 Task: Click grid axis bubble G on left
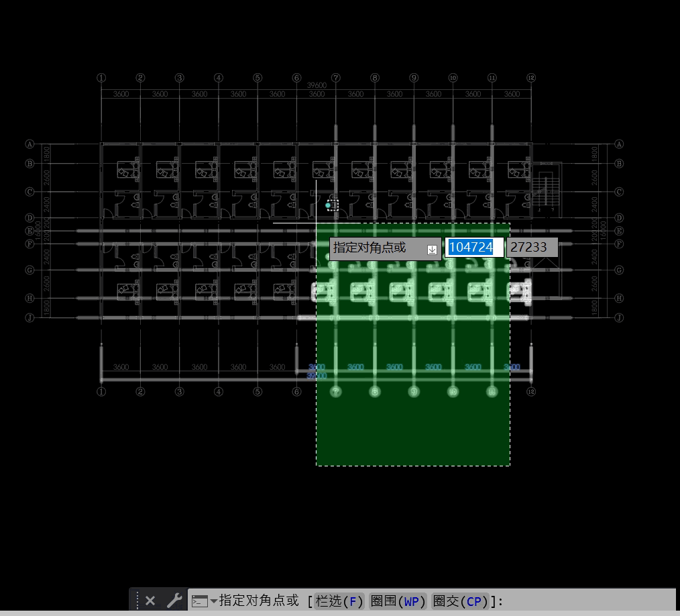click(x=30, y=270)
